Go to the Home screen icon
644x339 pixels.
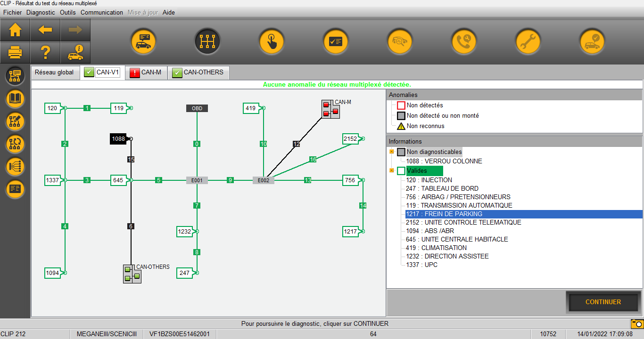15,30
